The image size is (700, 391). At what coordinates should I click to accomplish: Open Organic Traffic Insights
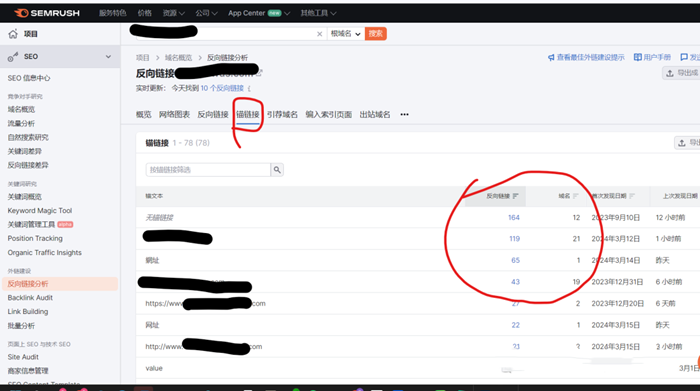click(44, 253)
